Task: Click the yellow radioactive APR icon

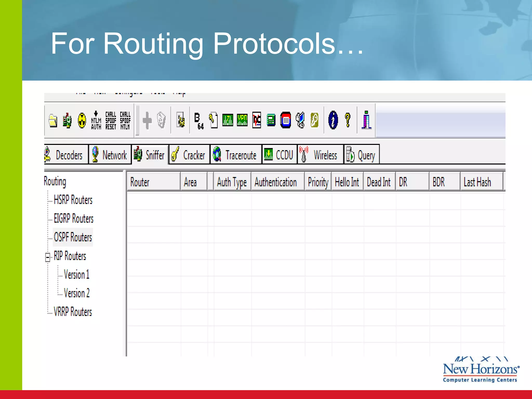Action: tap(82, 121)
